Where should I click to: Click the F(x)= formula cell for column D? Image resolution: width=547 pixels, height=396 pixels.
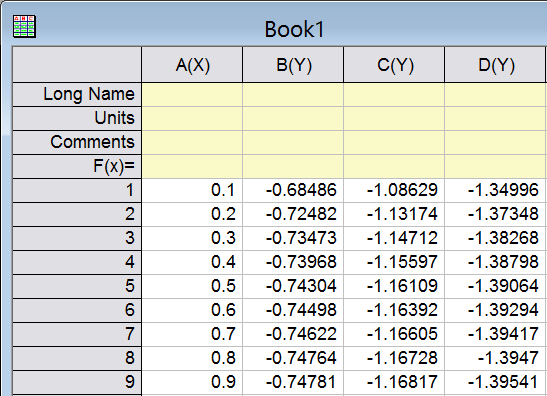495,166
